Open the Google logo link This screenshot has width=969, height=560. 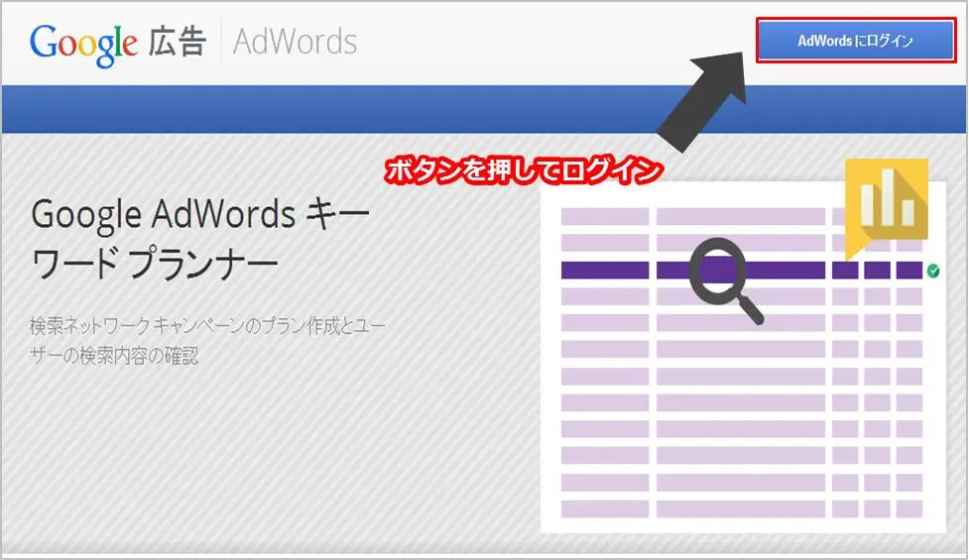click(x=83, y=44)
